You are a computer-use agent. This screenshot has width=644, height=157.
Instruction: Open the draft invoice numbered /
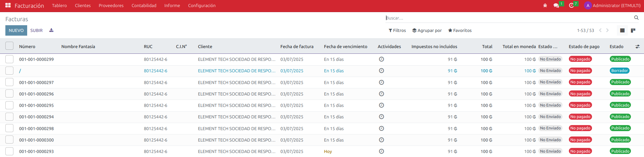20,71
